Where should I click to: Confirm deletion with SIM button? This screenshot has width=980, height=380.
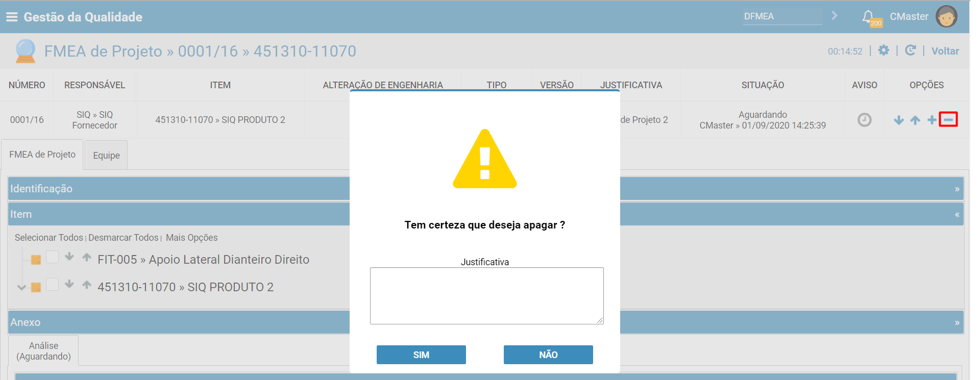(421, 354)
